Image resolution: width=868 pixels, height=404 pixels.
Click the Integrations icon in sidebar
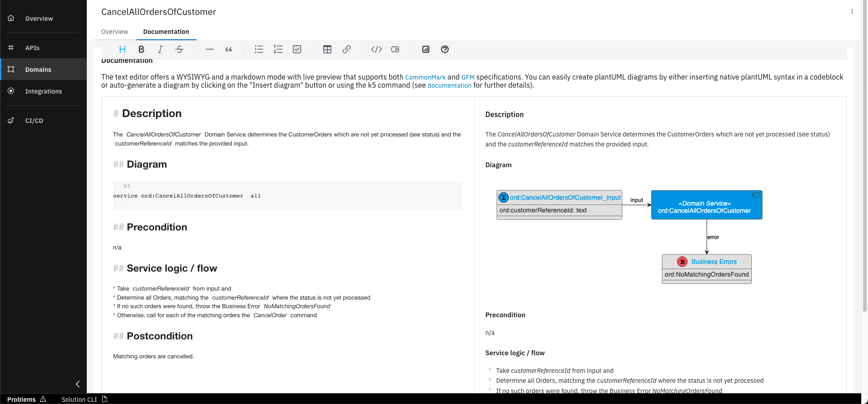point(11,91)
